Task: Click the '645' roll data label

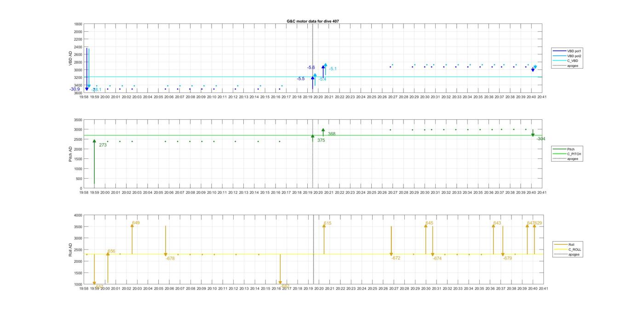Action: click(429, 223)
